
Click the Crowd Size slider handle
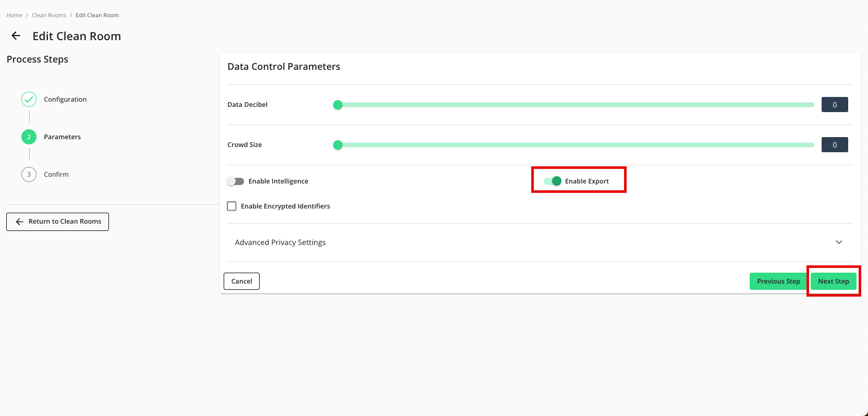[x=338, y=145]
